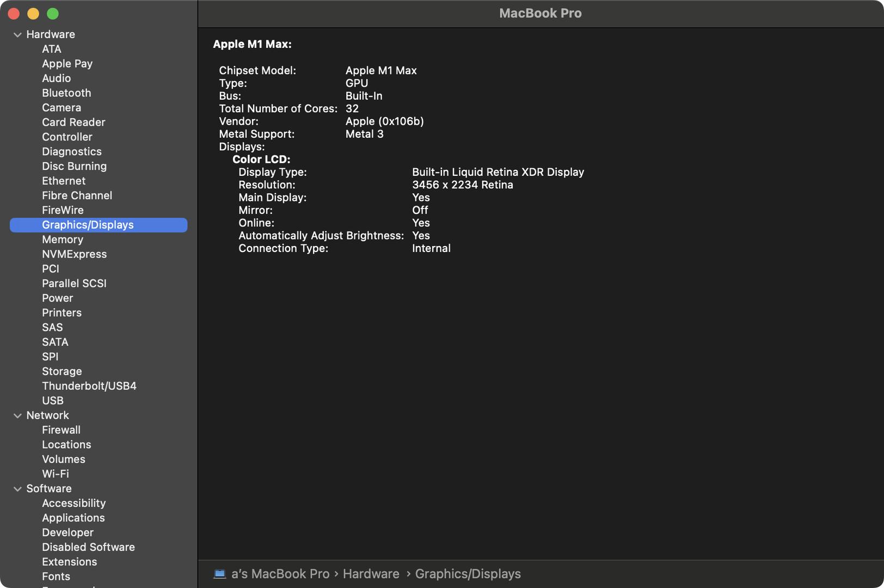Select FireWire in the sidebar
Image resolution: width=884 pixels, height=588 pixels.
[x=63, y=211]
